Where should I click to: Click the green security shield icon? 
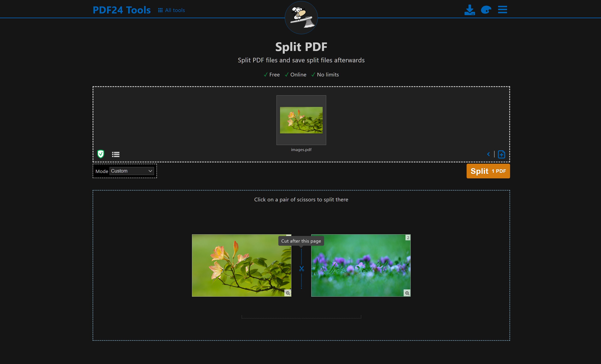101,154
